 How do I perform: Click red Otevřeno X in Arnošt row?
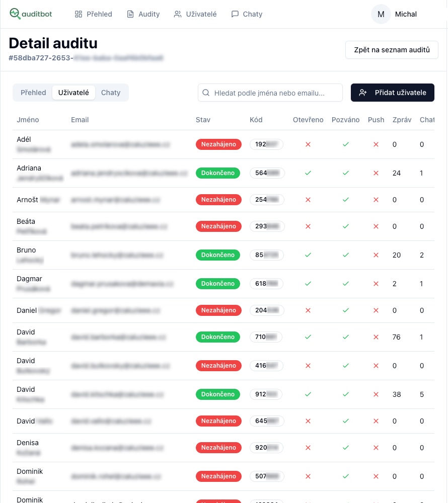[x=308, y=200]
